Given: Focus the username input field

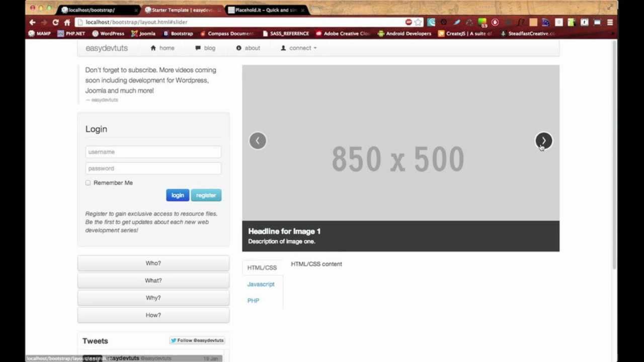Looking at the screenshot, I should [153, 152].
